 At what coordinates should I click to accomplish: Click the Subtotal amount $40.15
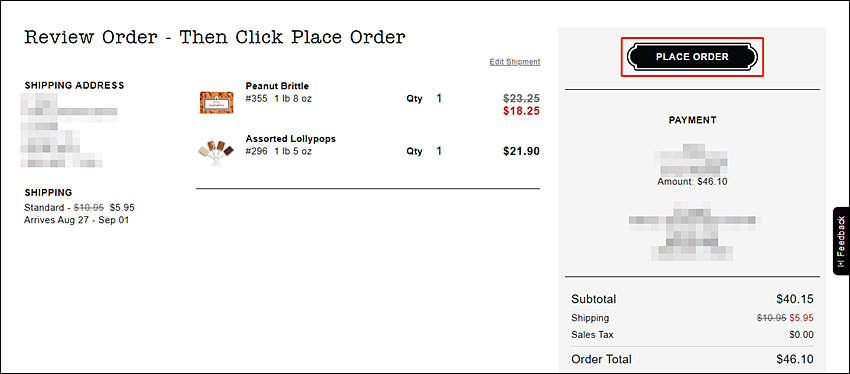[795, 299]
